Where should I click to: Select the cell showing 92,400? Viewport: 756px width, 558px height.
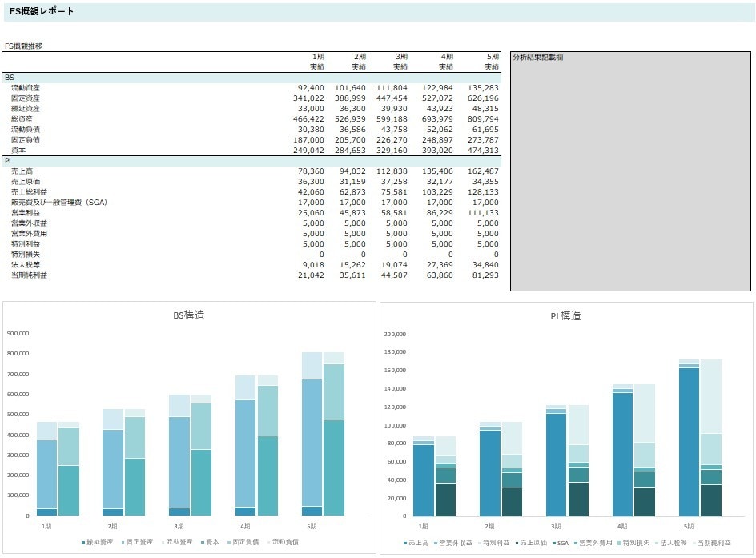pyautogui.click(x=311, y=88)
